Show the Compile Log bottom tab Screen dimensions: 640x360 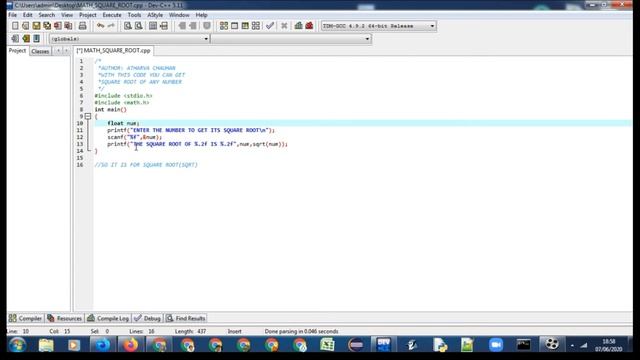pos(108,318)
